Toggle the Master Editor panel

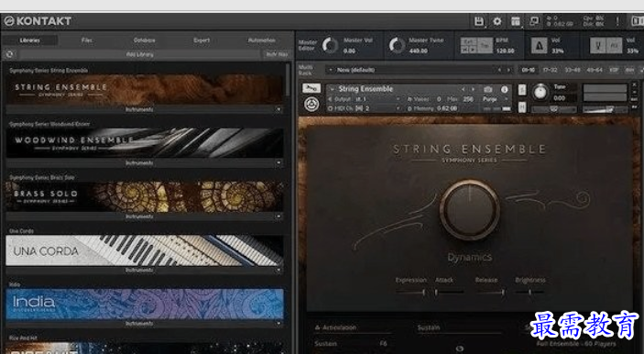307,45
